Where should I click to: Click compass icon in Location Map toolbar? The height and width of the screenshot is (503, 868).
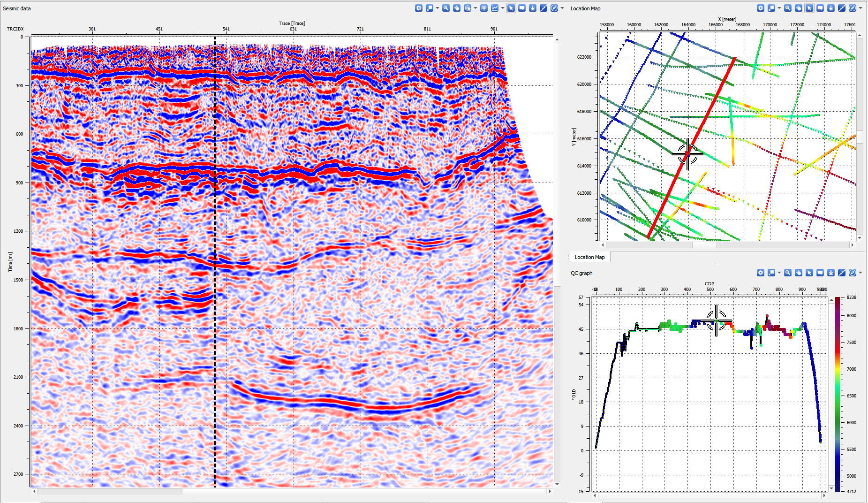click(x=853, y=8)
